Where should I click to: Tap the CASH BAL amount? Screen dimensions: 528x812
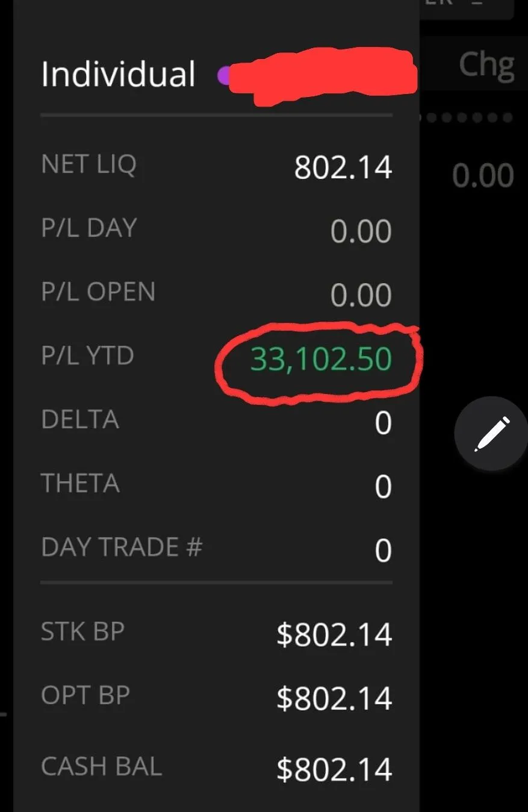pos(334,770)
